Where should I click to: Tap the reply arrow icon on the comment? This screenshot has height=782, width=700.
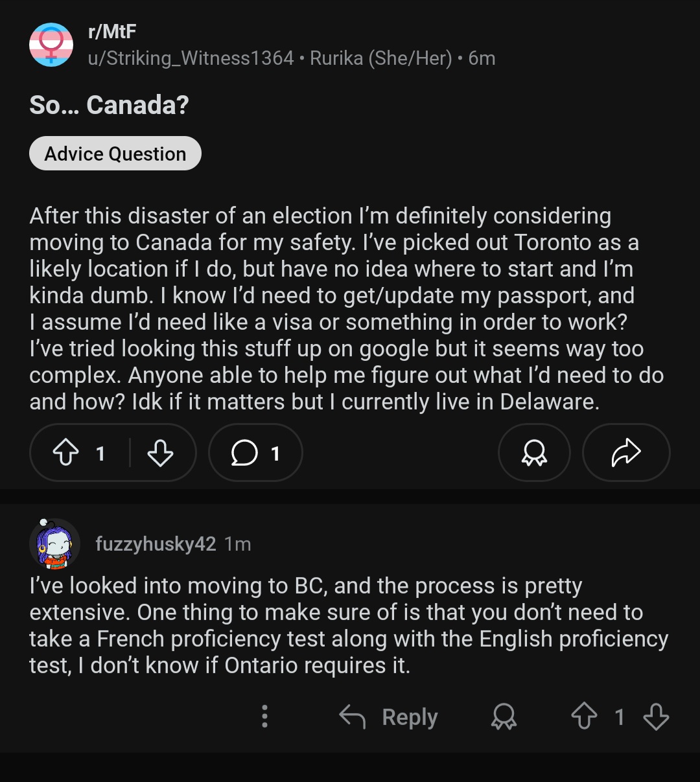click(x=353, y=717)
